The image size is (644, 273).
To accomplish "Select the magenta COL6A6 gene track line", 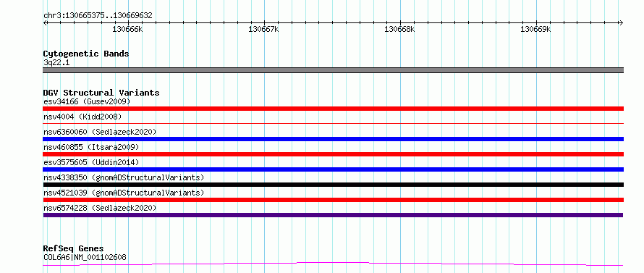I will coord(333,264).
